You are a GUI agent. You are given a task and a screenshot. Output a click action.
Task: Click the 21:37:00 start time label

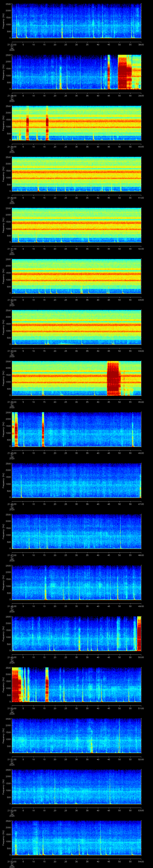[x=12, y=44]
